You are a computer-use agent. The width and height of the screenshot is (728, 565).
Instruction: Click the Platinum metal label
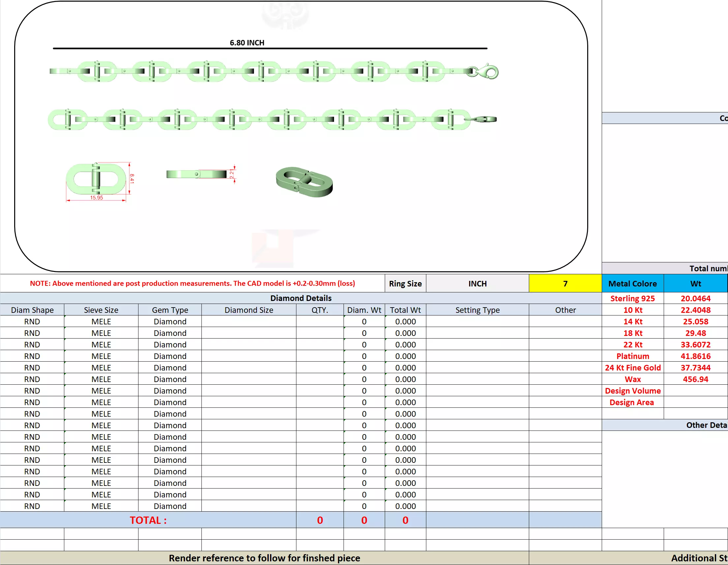click(x=632, y=356)
